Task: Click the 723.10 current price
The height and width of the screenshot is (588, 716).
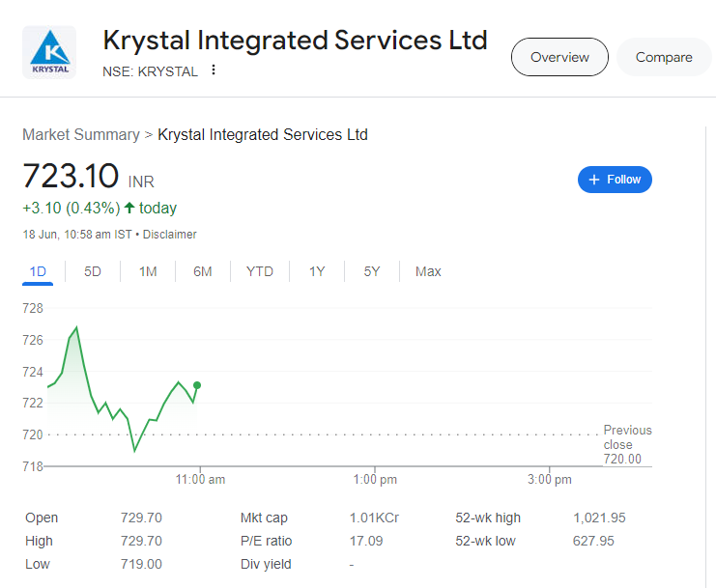Action: click(x=71, y=176)
